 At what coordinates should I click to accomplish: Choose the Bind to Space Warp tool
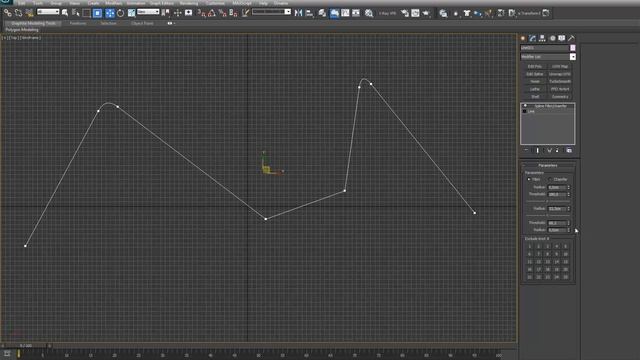tap(29, 13)
